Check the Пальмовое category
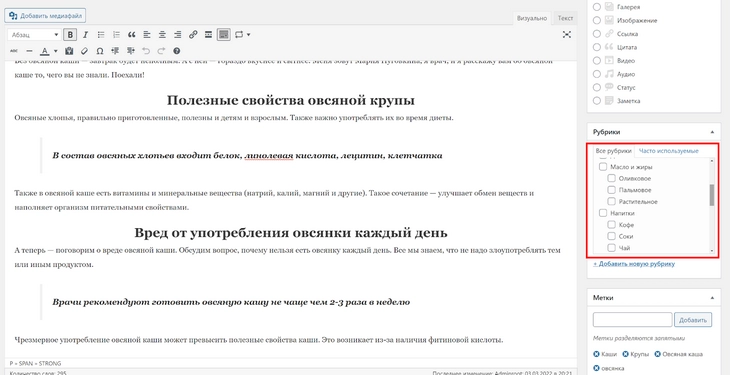This screenshot has width=730, height=375. click(612, 190)
